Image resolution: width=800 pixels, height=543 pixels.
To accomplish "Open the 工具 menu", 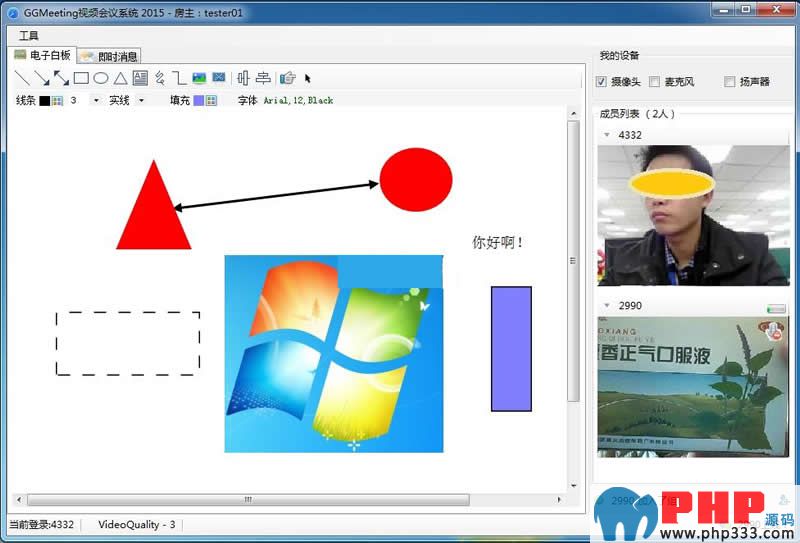I will point(29,35).
